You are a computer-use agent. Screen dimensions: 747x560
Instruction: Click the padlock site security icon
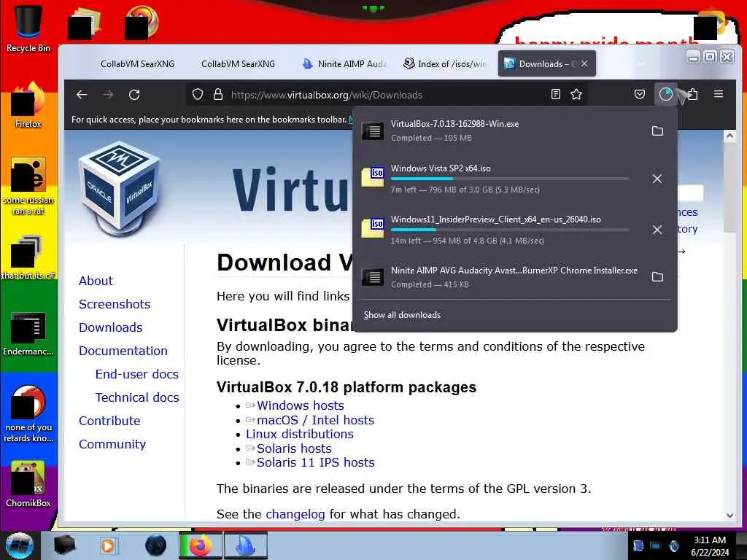tap(218, 94)
